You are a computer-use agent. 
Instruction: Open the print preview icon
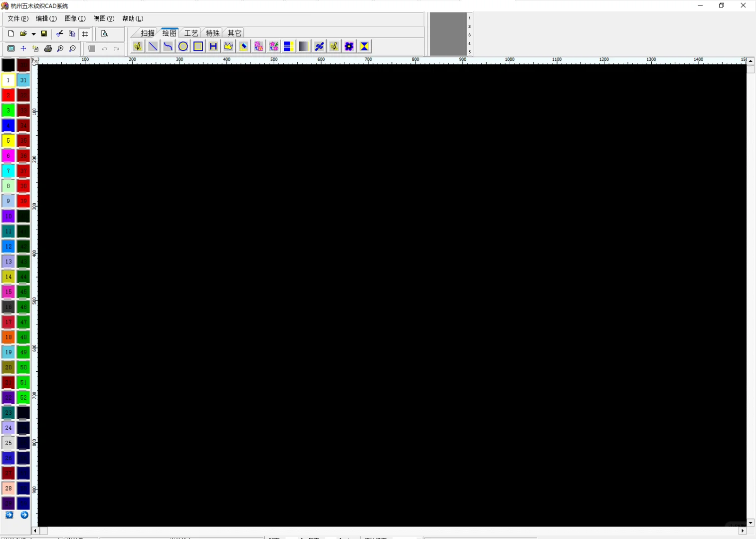pyautogui.click(x=104, y=33)
